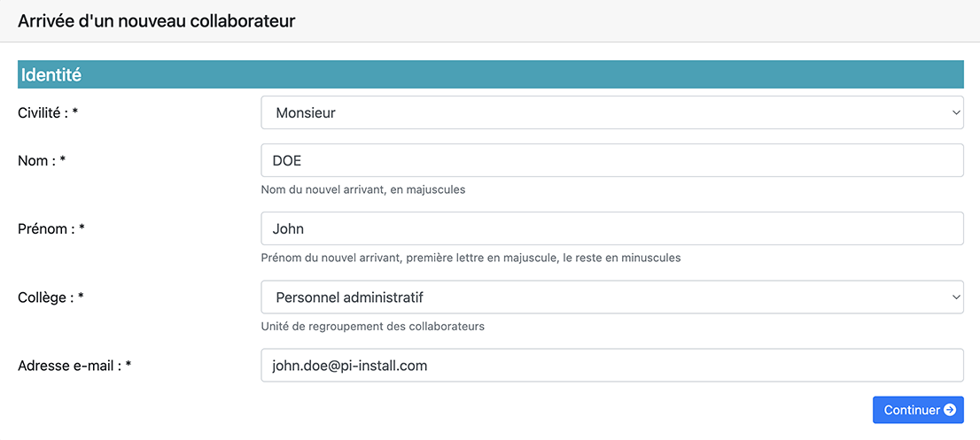This screenshot has width=980, height=440.
Task: Click the chevron on the Monsieur select
Action: (955, 113)
